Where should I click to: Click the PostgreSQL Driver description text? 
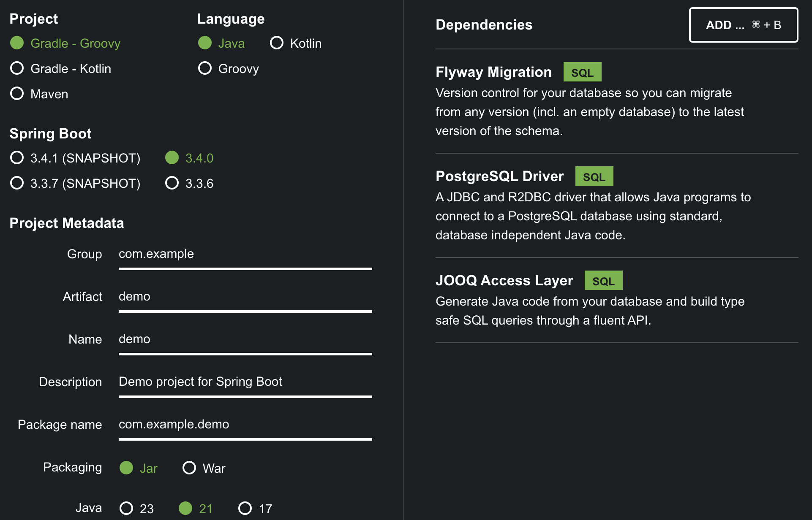point(593,216)
